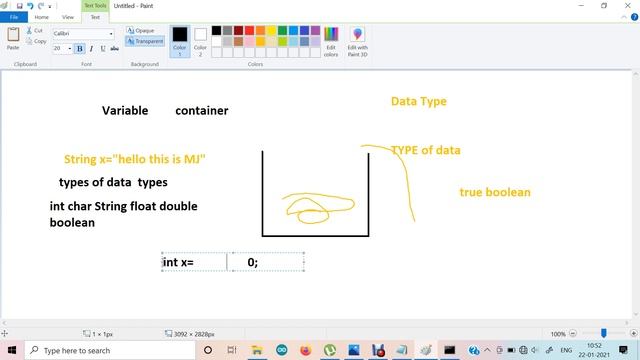Click Edit with Paint 3D
Viewport: 640px width, 360px height.
pyautogui.click(x=358, y=41)
